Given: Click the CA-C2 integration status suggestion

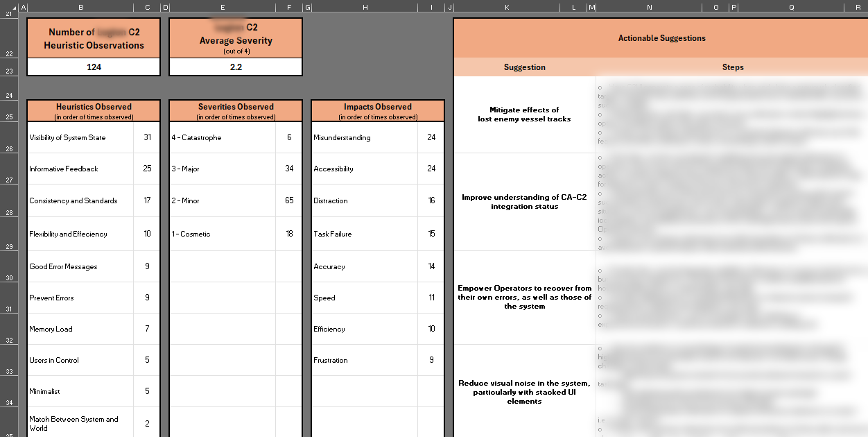Looking at the screenshot, I should pos(524,202).
